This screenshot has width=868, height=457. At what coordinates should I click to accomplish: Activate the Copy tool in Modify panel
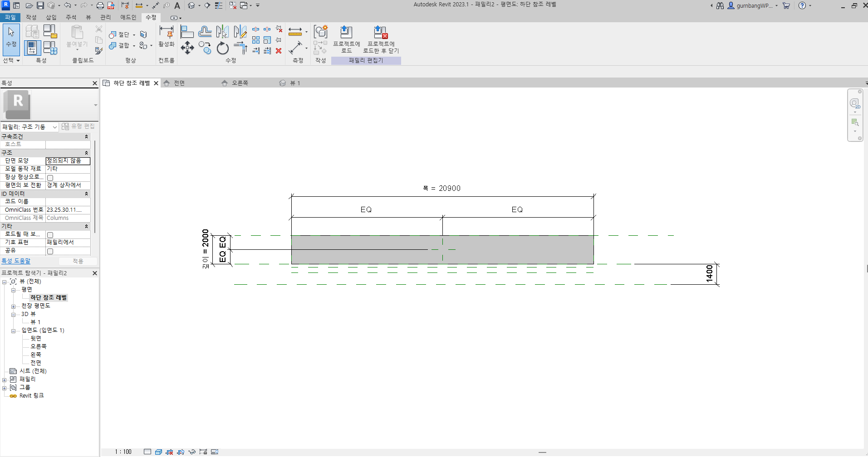pyautogui.click(x=205, y=48)
